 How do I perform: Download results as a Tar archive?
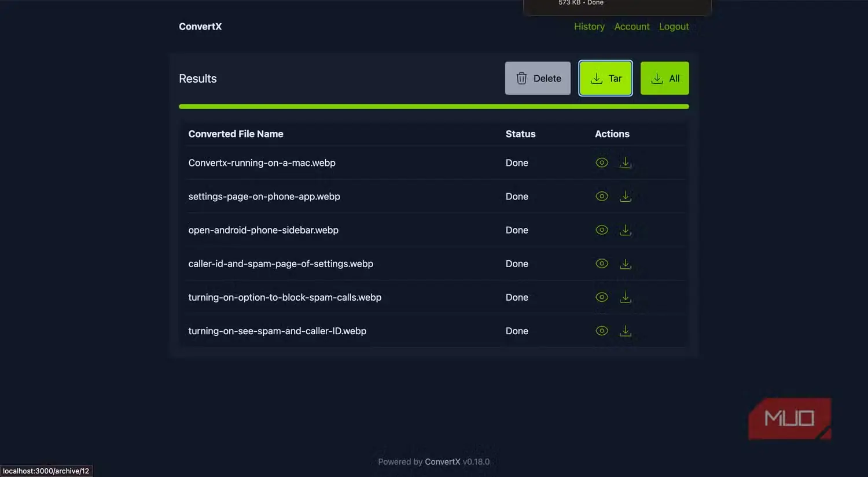coord(605,78)
